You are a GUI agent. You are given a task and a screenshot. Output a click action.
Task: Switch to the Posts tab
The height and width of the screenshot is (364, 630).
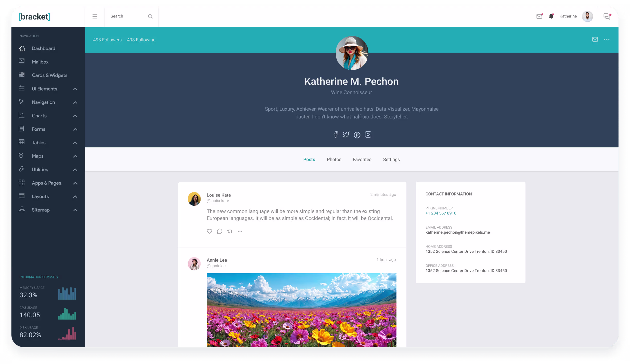pos(309,159)
